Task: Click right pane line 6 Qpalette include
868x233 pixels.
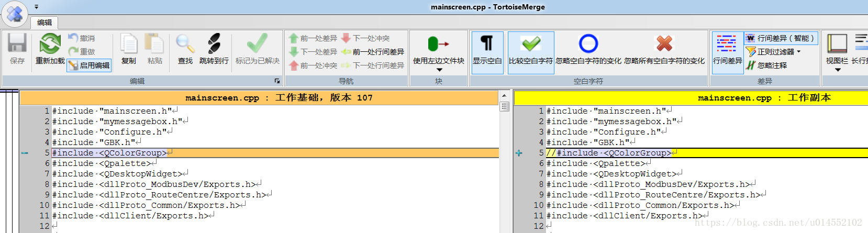Action: pos(599,163)
